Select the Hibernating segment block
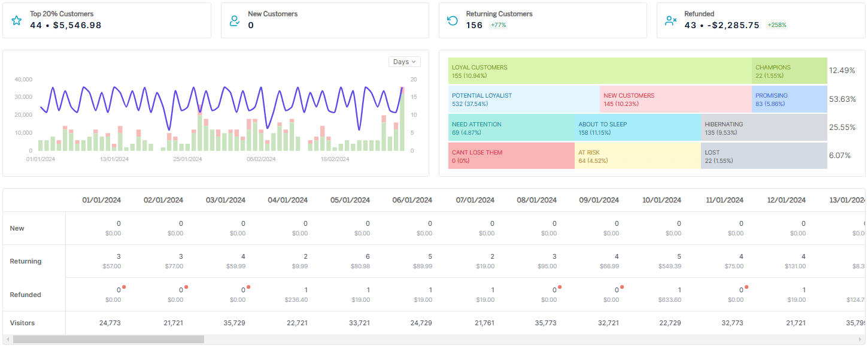Viewport: 868px width, 348px height. point(764,128)
